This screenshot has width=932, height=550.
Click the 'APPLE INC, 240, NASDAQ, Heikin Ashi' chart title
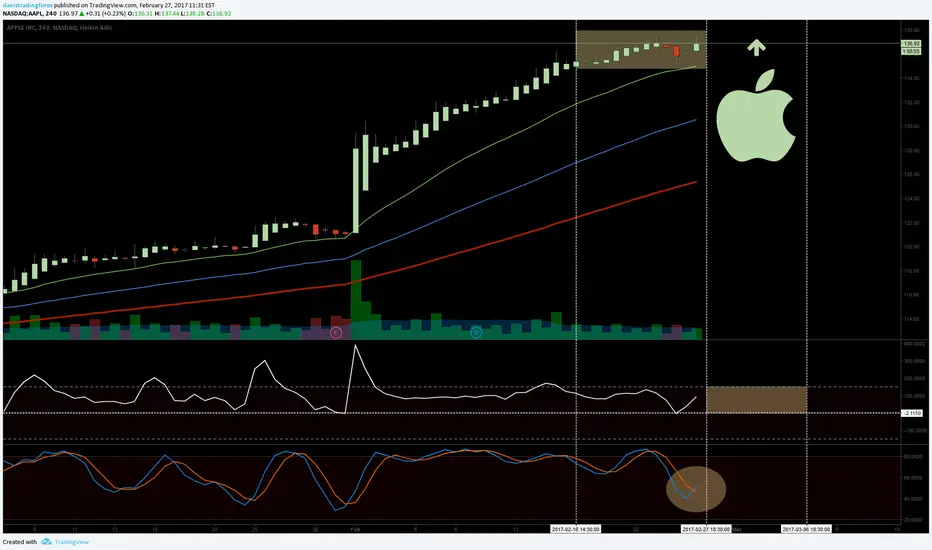[x=59, y=28]
